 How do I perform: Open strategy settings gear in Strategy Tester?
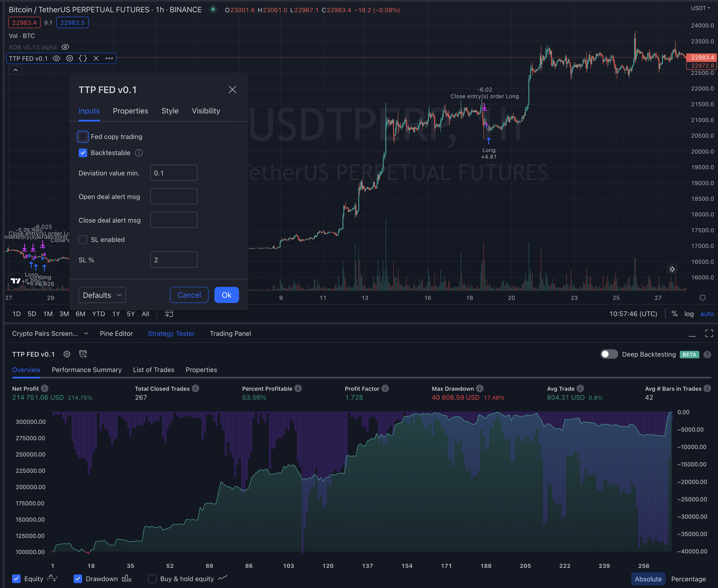[67, 354]
